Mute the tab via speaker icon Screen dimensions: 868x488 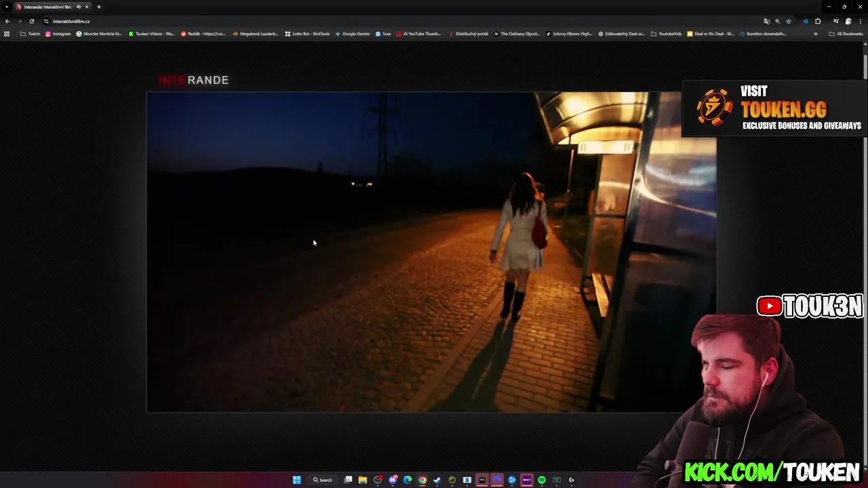coord(79,7)
